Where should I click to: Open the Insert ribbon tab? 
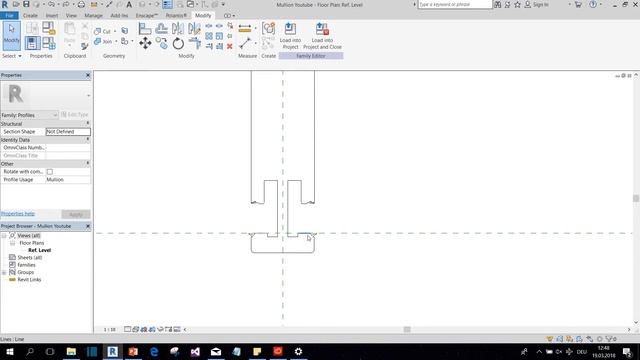52,16
